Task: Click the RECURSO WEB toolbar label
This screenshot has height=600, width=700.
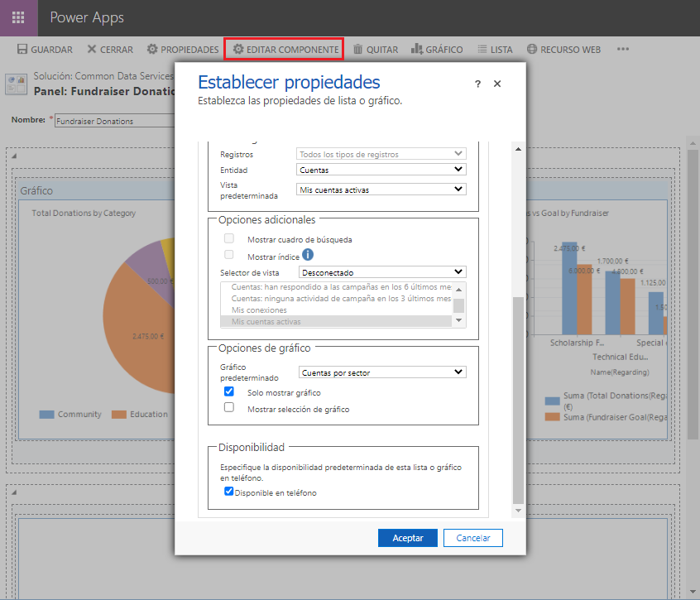Action: tap(571, 50)
